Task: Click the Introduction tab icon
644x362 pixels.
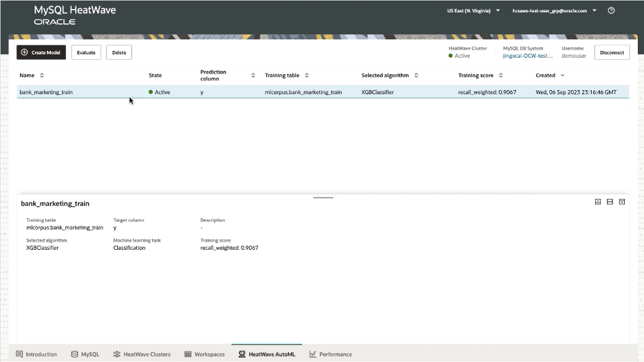Action: point(19,354)
